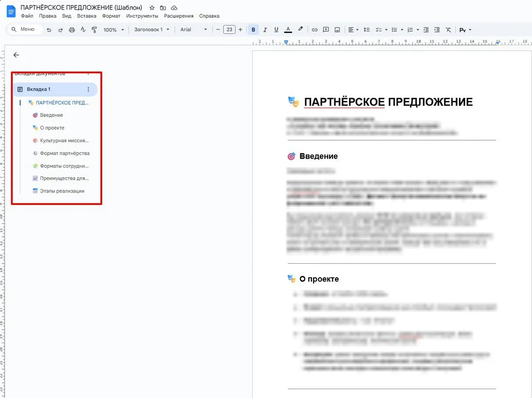Open the Вид menu

click(66, 16)
